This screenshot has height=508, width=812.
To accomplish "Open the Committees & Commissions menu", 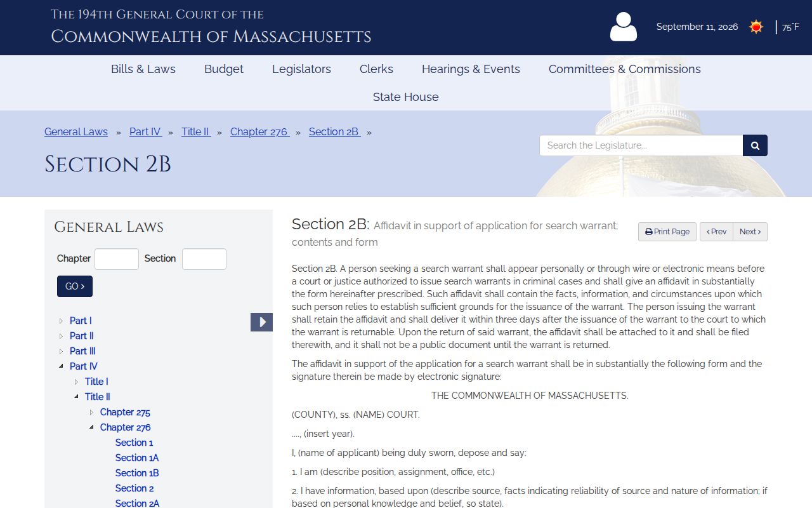I will (625, 69).
